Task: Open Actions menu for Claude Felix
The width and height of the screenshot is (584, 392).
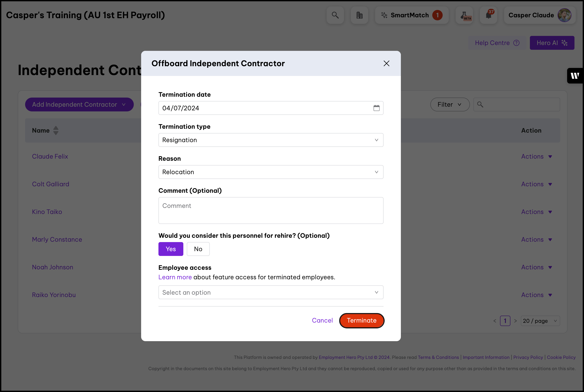Action: click(x=536, y=156)
